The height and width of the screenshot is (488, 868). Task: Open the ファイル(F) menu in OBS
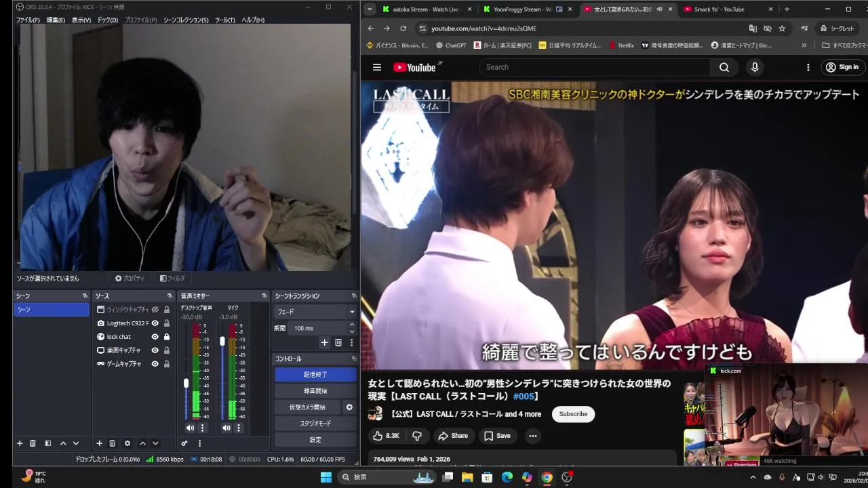(28, 20)
